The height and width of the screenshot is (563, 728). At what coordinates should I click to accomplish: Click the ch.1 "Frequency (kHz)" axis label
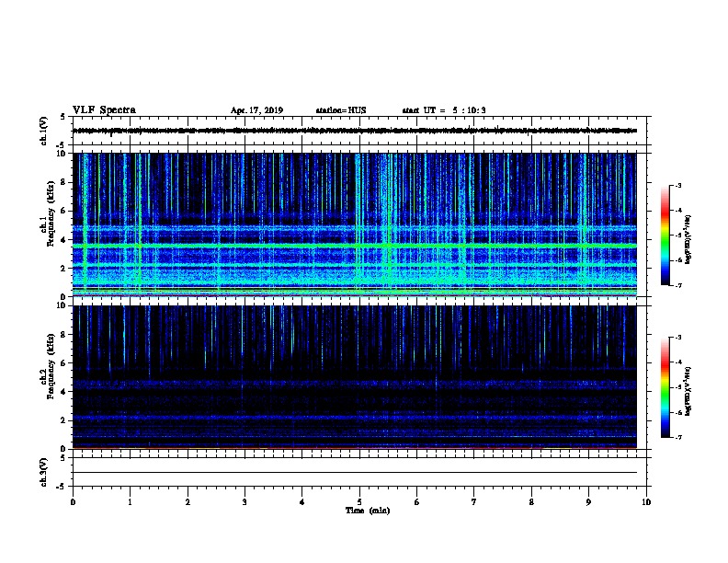coord(51,214)
